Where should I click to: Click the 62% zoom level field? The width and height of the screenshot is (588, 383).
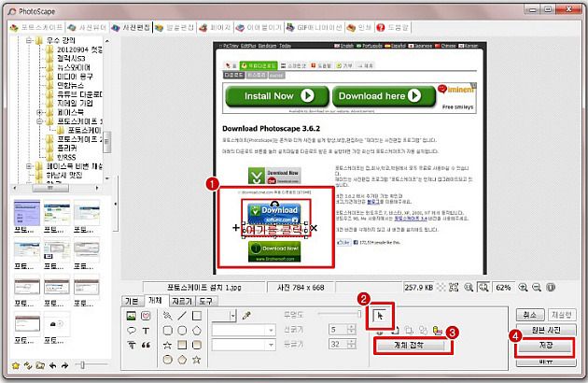[503, 288]
